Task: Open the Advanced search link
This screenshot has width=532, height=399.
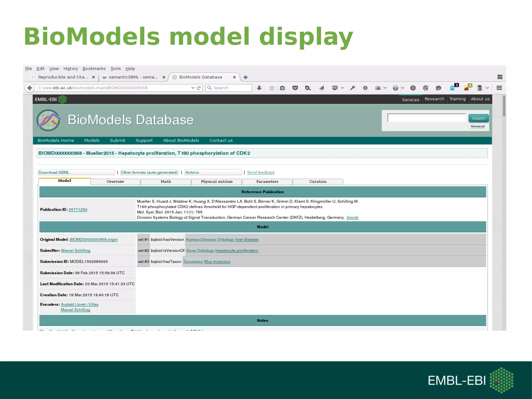Action: pos(477,127)
